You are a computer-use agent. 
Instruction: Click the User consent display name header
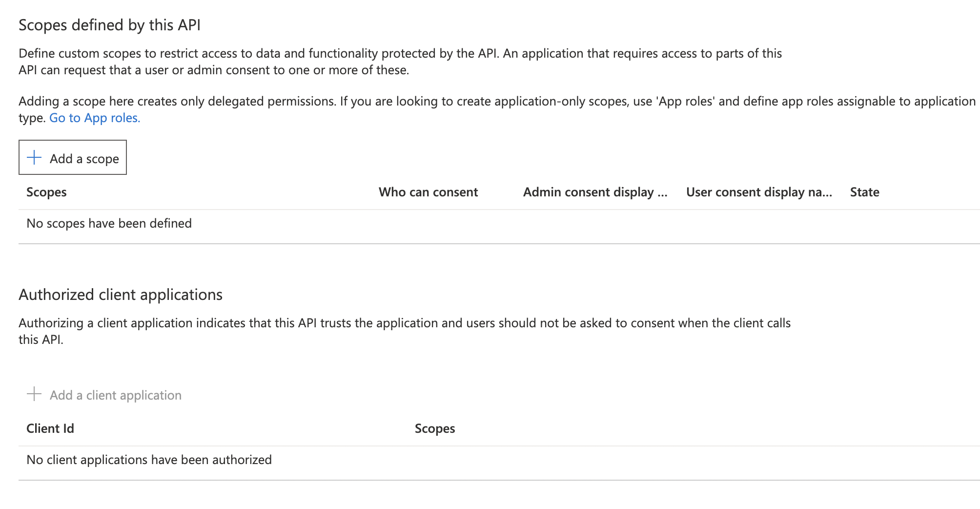click(x=759, y=192)
